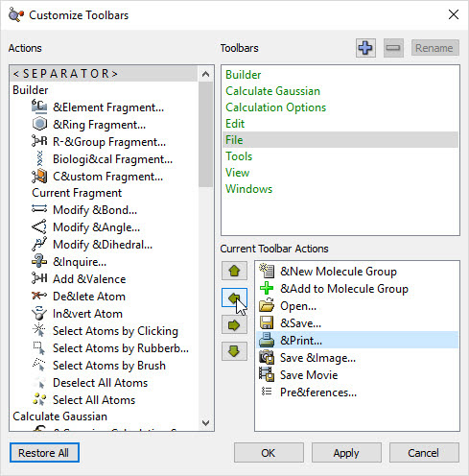Select the Calculation Options toolbar
The image size is (469, 476).
tap(340, 107)
